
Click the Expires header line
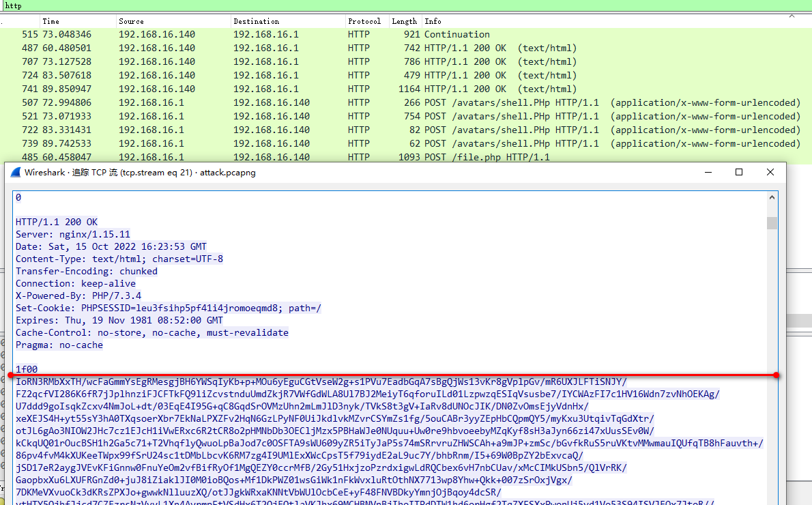click(x=119, y=321)
